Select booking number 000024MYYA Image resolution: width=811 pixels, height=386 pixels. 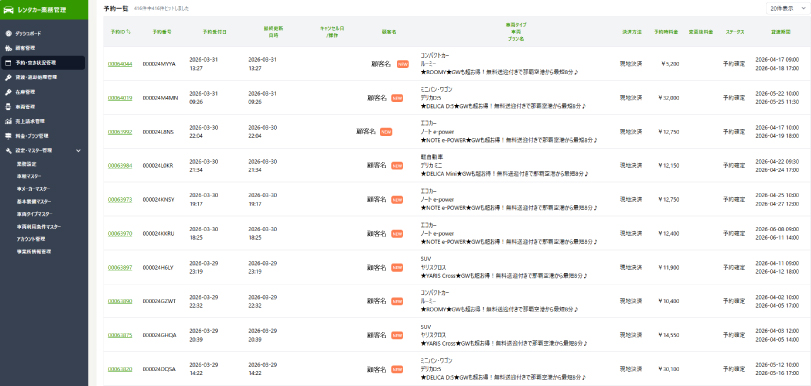(159, 64)
